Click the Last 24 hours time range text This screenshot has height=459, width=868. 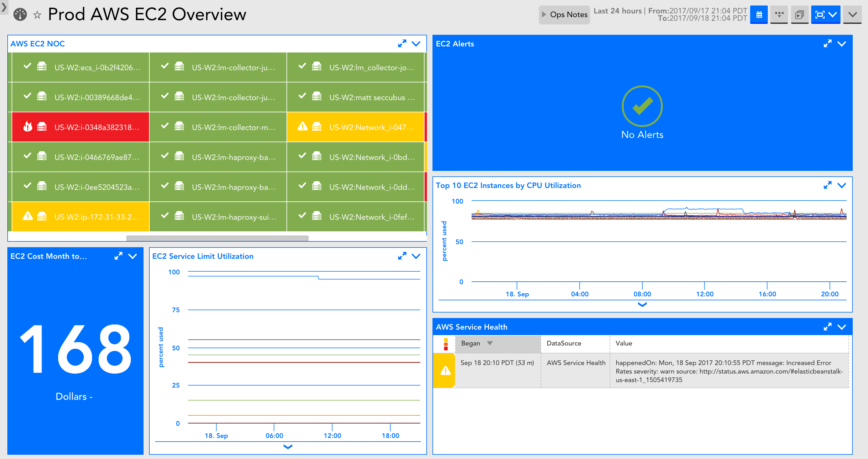(617, 11)
